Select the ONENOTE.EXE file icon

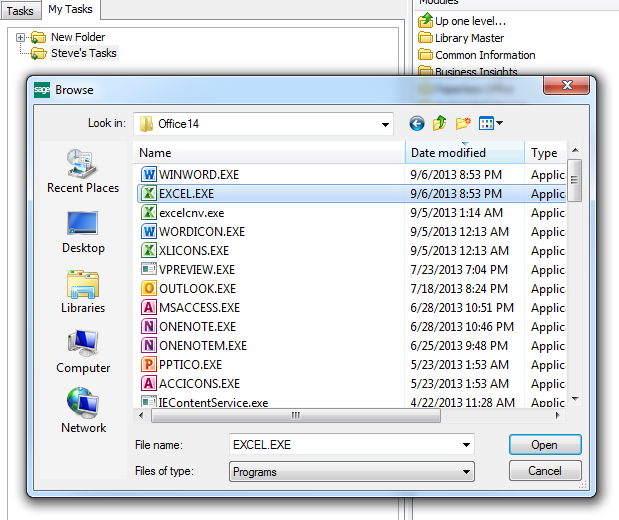tap(149, 326)
